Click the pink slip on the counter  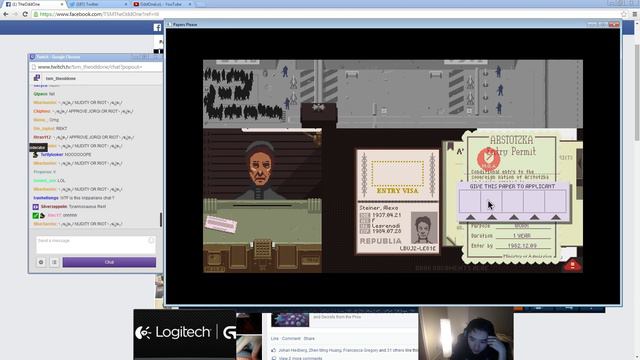[x=221, y=224]
